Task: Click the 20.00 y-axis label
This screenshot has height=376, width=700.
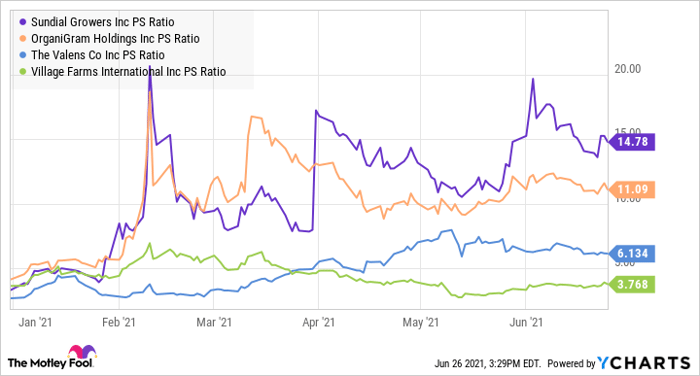Action: click(x=628, y=68)
